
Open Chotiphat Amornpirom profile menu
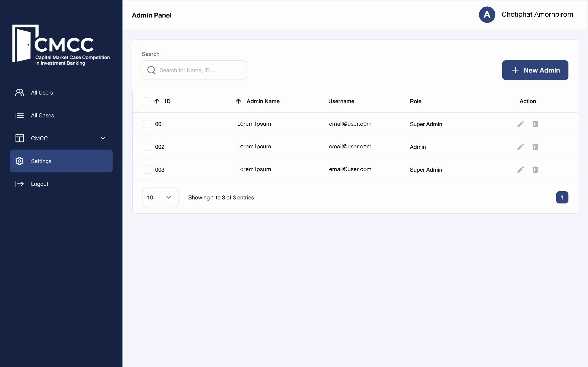pyautogui.click(x=537, y=14)
